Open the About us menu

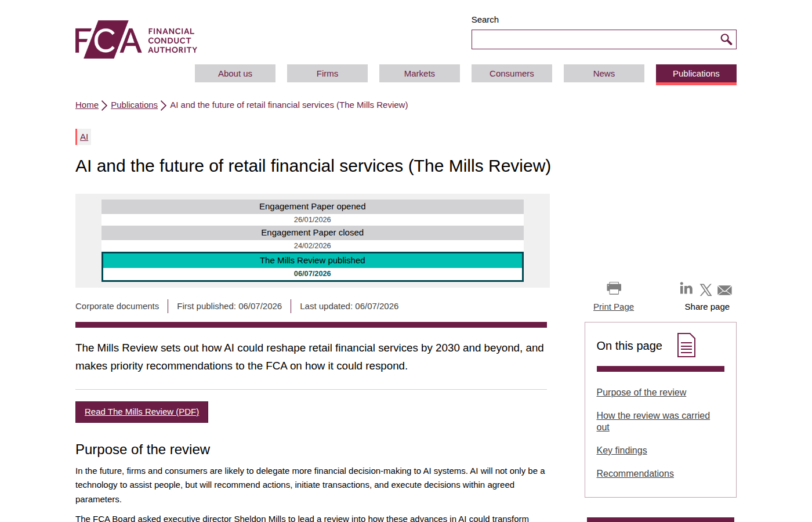[x=235, y=74]
